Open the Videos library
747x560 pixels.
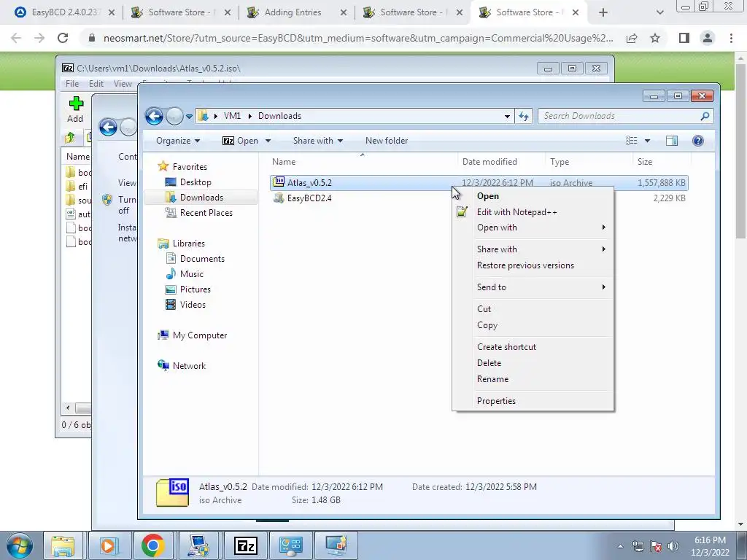[193, 304]
